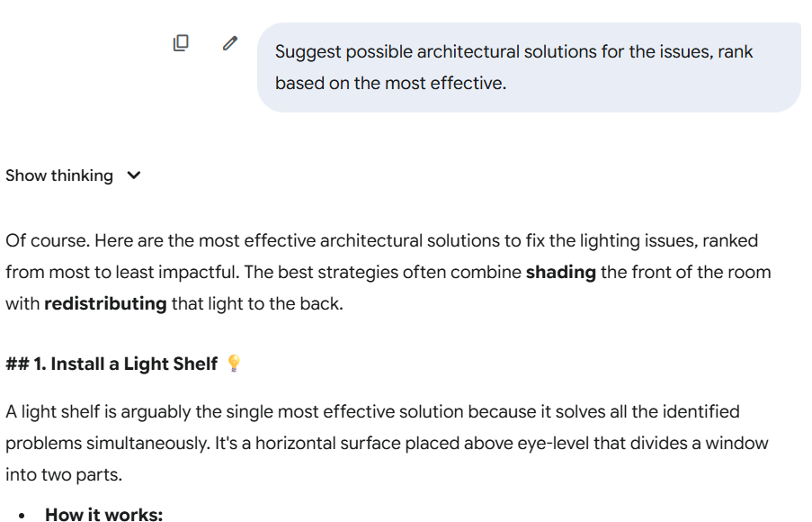Screen dimensions: 812x522
Task: Click "based on the most effective." prompt line
Action: pos(390,83)
